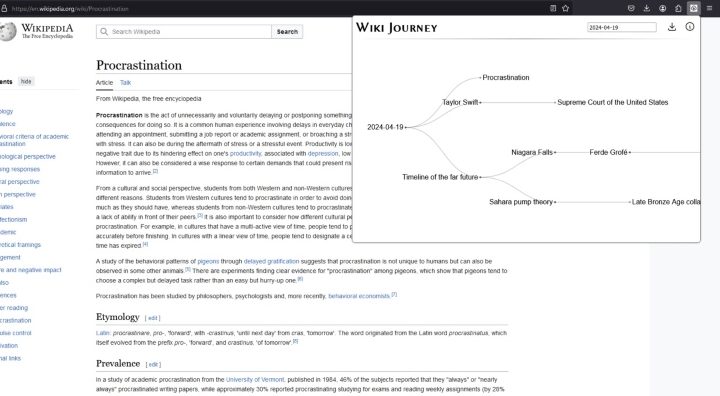Select the Procrastination node in the graph
This screenshot has width=720, height=396.
coord(506,78)
